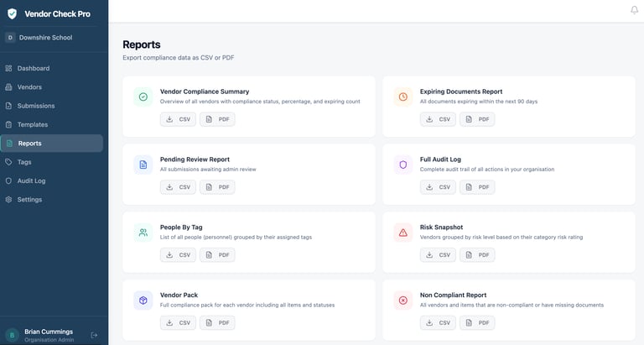Click the Full Audit Log shield icon
Screen dimensions: 644x345
tap(403, 165)
